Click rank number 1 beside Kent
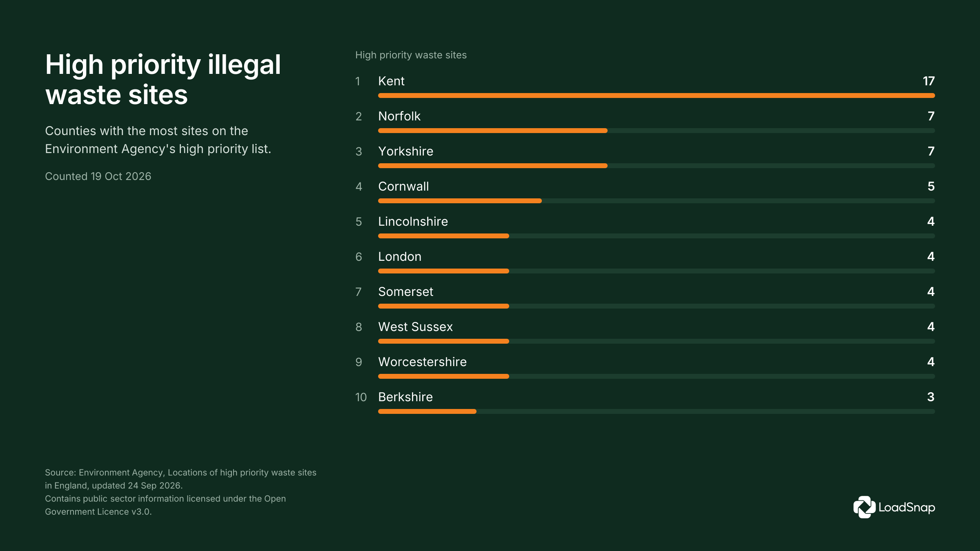 tap(358, 82)
